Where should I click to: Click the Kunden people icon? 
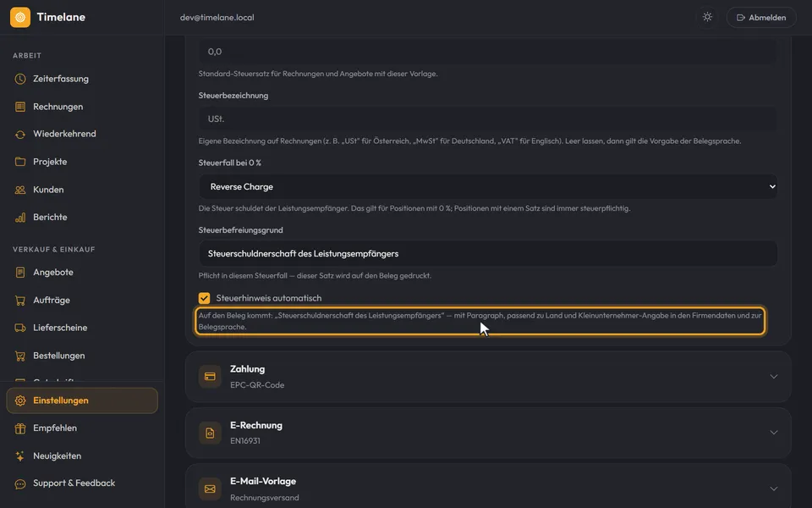tap(20, 190)
